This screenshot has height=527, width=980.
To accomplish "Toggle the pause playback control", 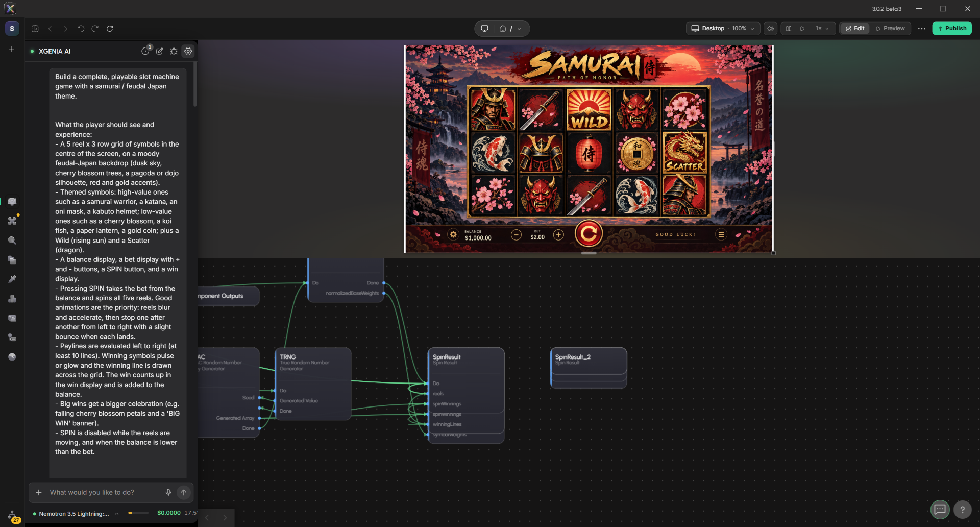I will pos(789,29).
